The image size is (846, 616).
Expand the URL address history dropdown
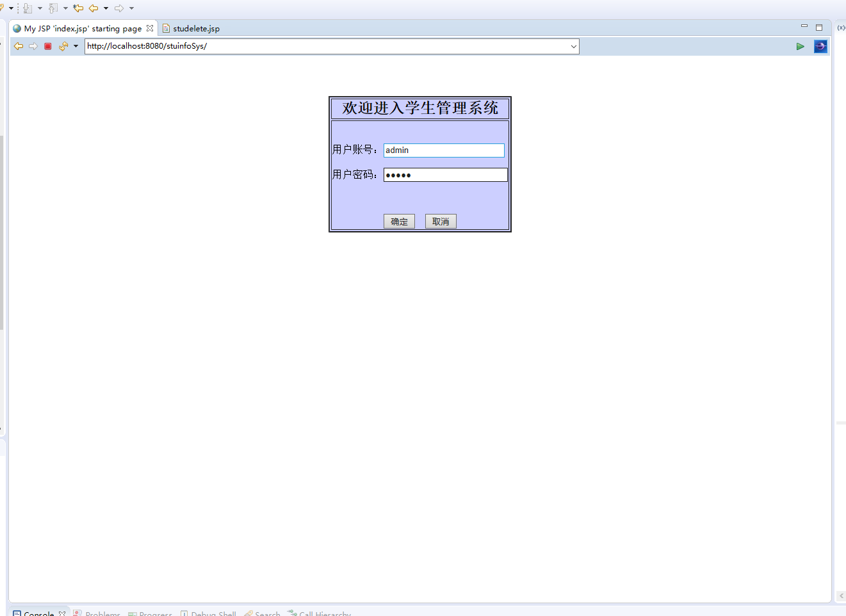pyautogui.click(x=573, y=46)
